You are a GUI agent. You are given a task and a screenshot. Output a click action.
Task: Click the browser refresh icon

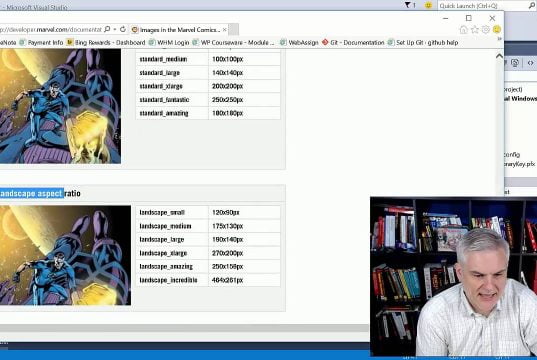[123, 29]
